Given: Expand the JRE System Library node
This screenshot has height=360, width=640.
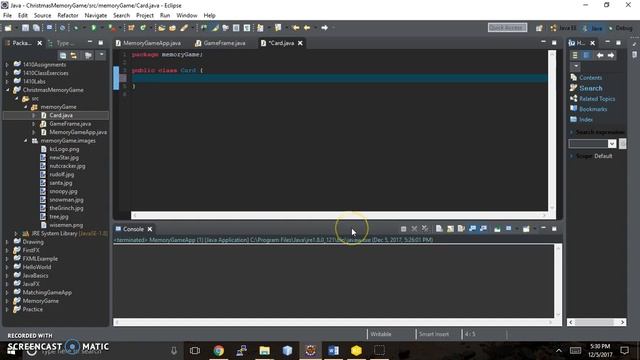Looking at the screenshot, I should (16, 233).
